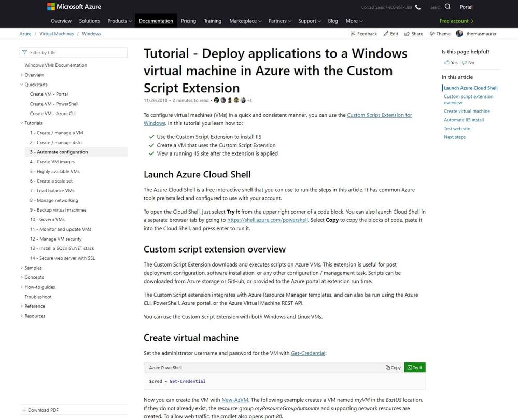Jump to Launch Azure Cloud Shell section

point(470,88)
